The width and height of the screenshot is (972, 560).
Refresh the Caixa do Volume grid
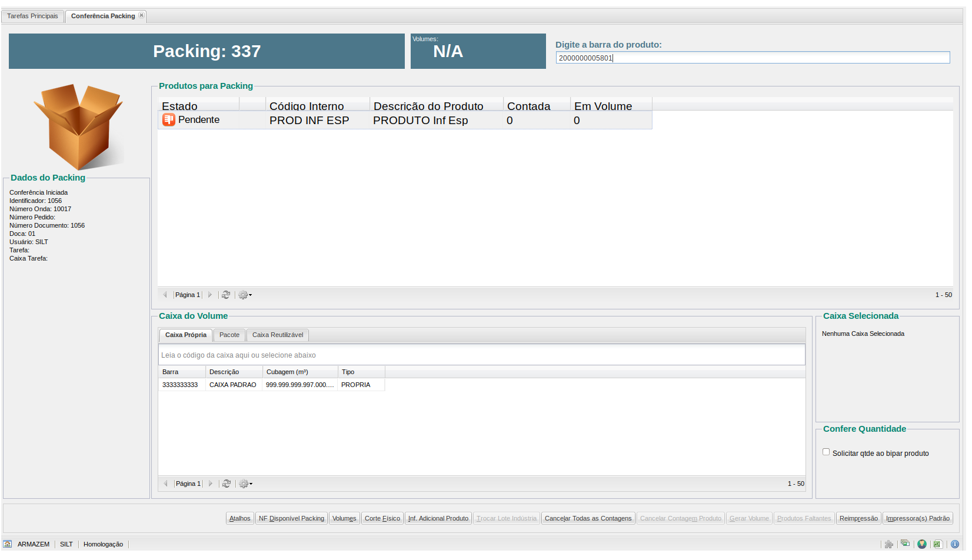227,484
